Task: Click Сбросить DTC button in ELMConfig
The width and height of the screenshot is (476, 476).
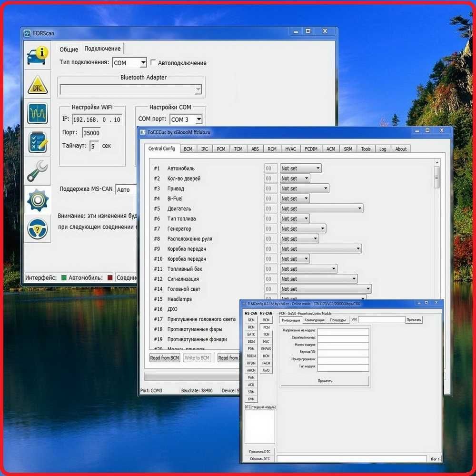Action: pos(259,459)
